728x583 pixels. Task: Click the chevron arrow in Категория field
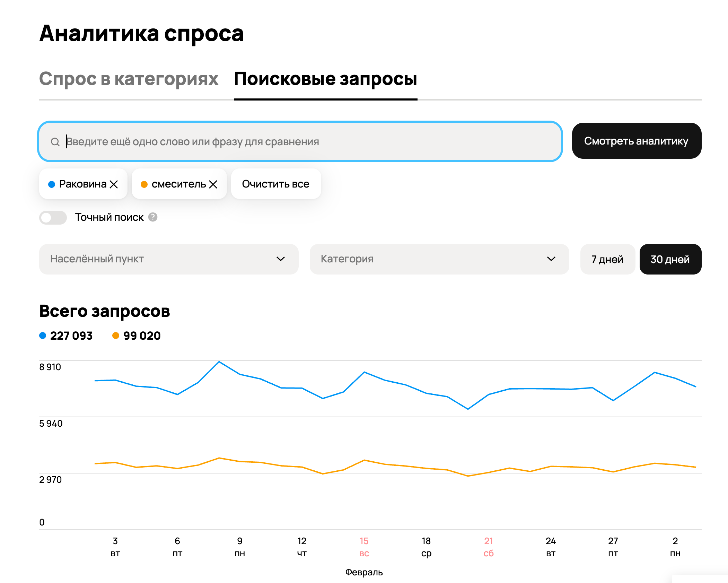coord(551,259)
